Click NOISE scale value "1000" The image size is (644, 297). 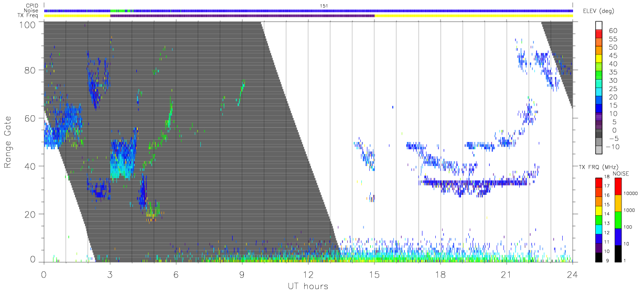click(x=630, y=211)
